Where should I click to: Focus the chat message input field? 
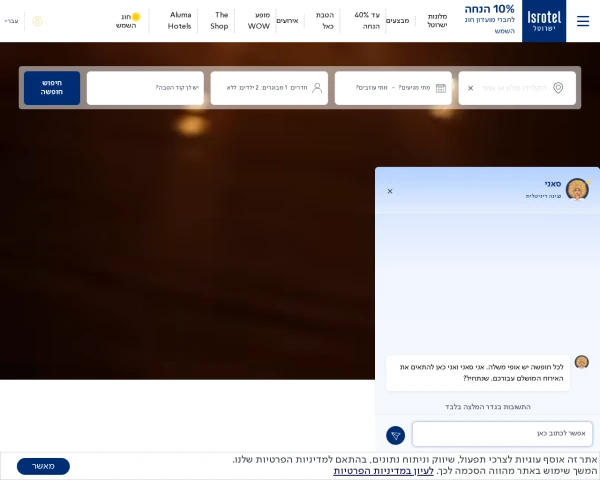(502, 434)
